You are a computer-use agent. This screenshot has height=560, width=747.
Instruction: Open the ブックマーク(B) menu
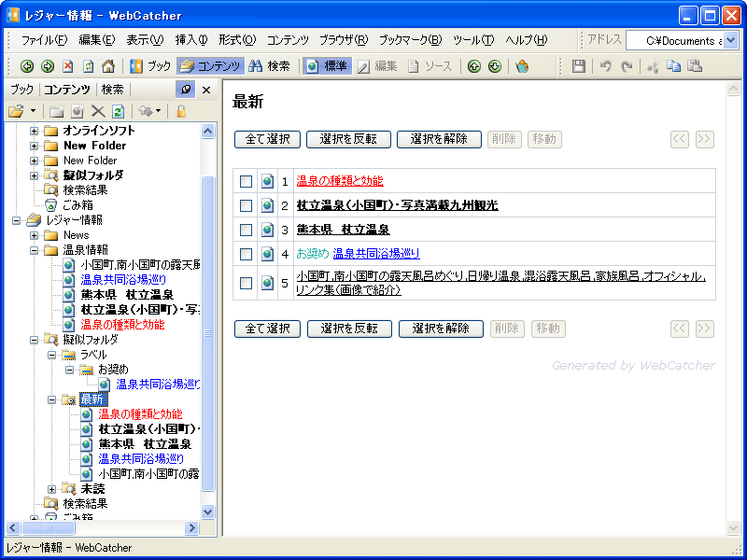411,40
